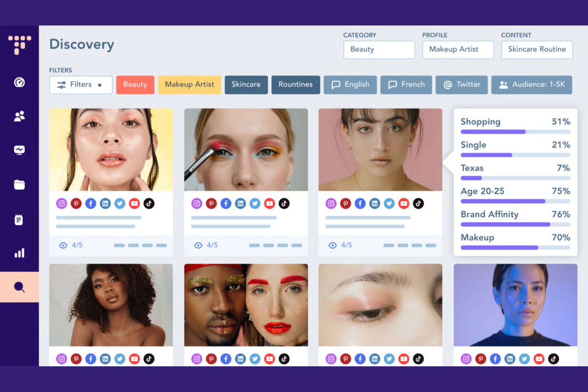Click the Audience: 1-5K button

[x=532, y=85]
